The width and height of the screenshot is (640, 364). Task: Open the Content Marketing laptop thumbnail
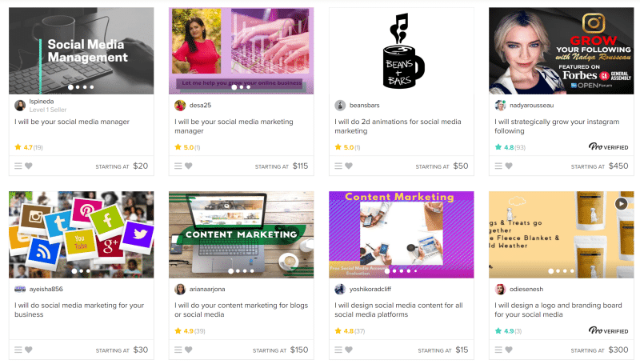242,234
